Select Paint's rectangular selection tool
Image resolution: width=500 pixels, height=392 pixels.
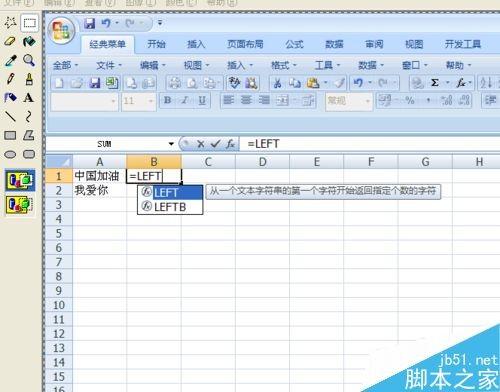pyautogui.click(x=29, y=23)
